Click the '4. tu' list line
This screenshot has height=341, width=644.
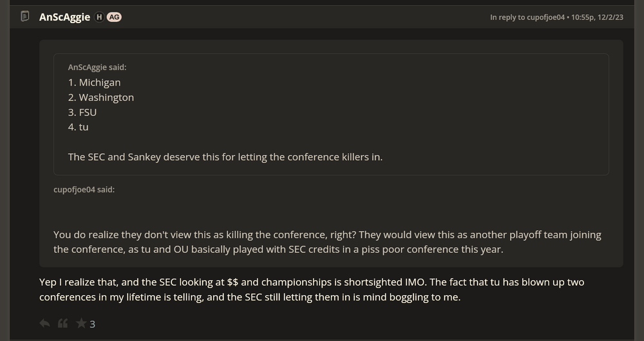[79, 127]
